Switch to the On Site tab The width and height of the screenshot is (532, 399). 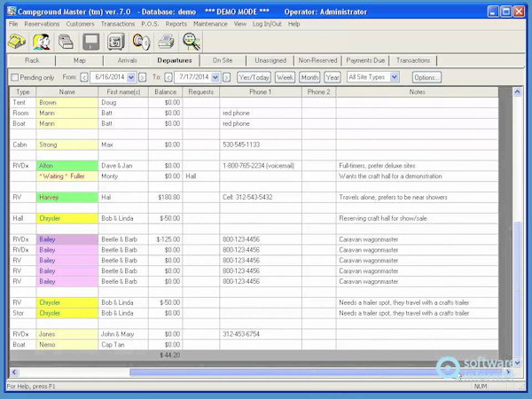pos(223,60)
